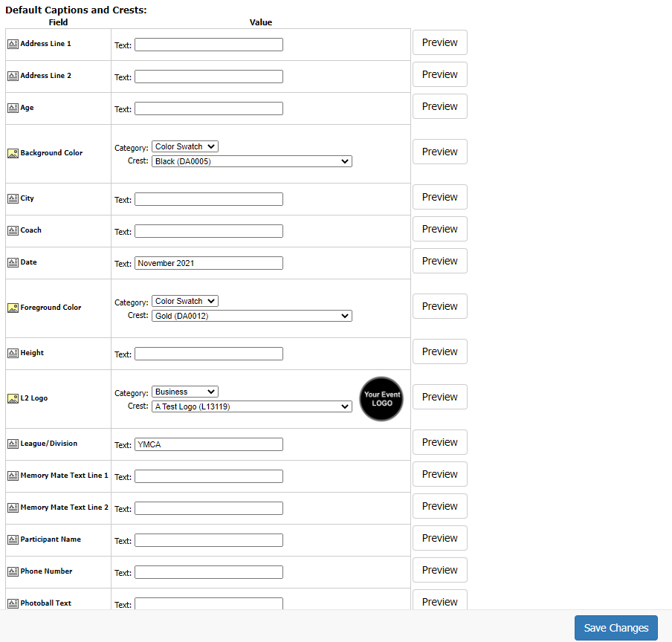This screenshot has width=672, height=642.
Task: Click the text icon beside Date field
Action: click(x=13, y=262)
